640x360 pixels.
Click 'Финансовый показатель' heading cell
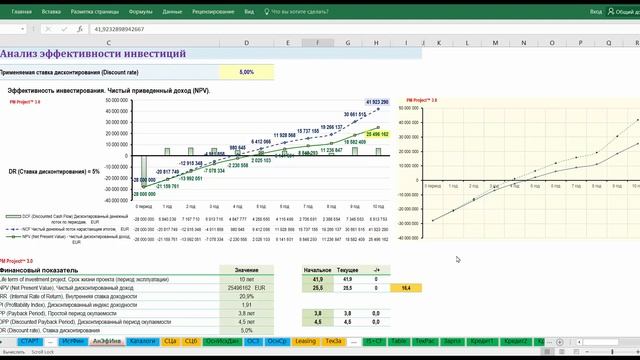[x=39, y=270]
